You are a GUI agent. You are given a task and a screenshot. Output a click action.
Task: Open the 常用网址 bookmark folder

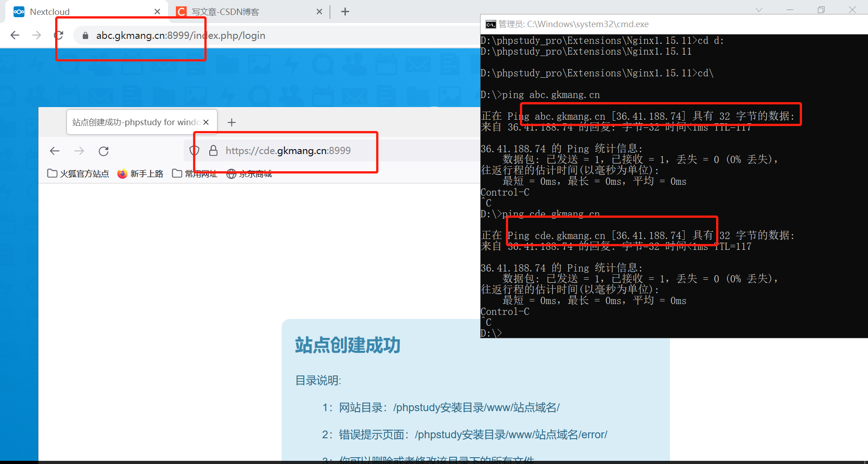(x=194, y=173)
